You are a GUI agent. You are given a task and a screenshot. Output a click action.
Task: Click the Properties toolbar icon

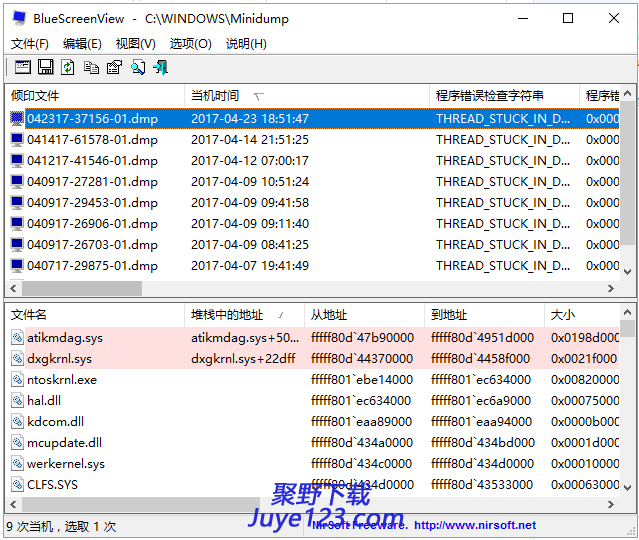tap(115, 67)
